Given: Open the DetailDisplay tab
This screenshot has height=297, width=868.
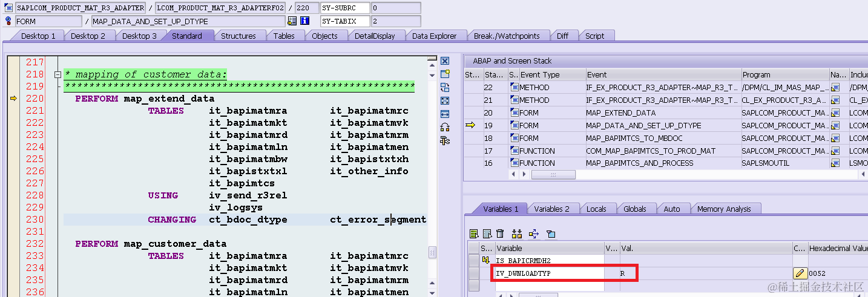Looking at the screenshot, I should tap(375, 36).
